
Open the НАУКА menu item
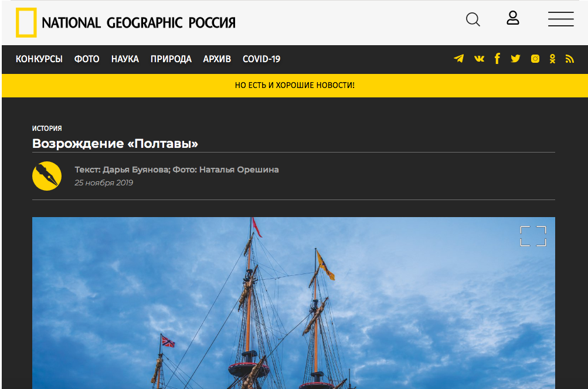click(x=124, y=59)
